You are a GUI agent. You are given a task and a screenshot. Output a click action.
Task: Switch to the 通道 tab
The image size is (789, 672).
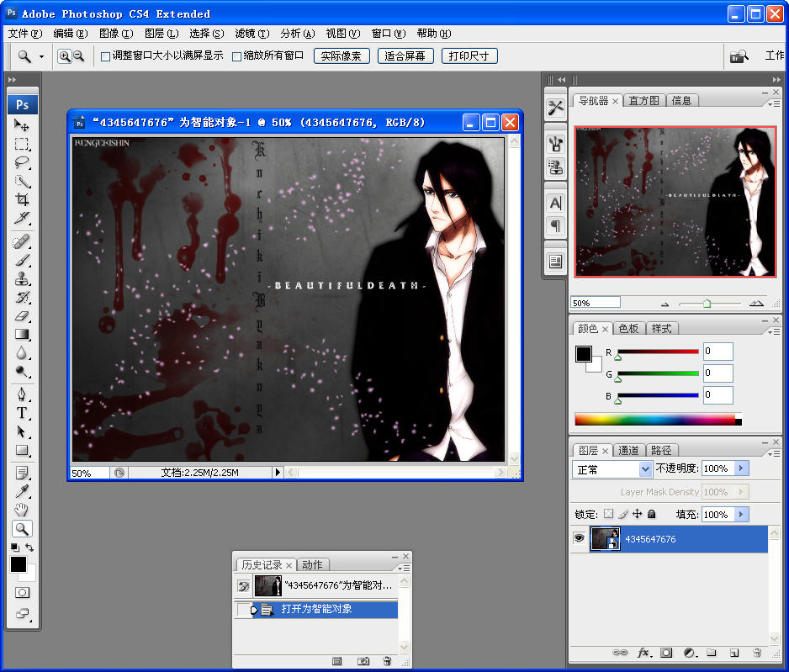[628, 450]
